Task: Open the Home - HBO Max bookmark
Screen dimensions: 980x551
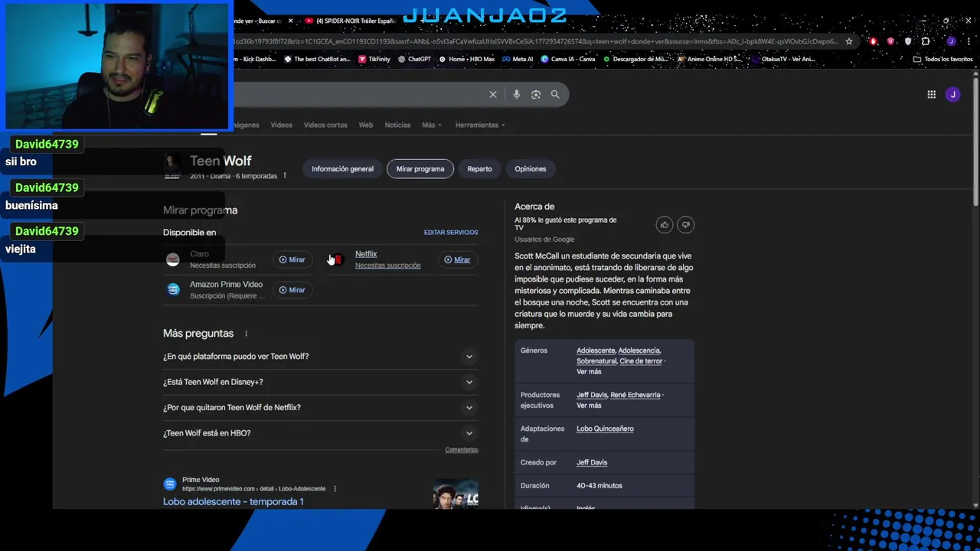Action: point(466,59)
